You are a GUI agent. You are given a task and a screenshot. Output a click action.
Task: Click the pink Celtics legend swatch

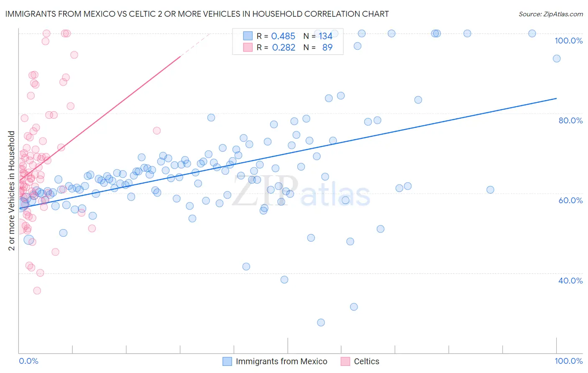point(345,361)
